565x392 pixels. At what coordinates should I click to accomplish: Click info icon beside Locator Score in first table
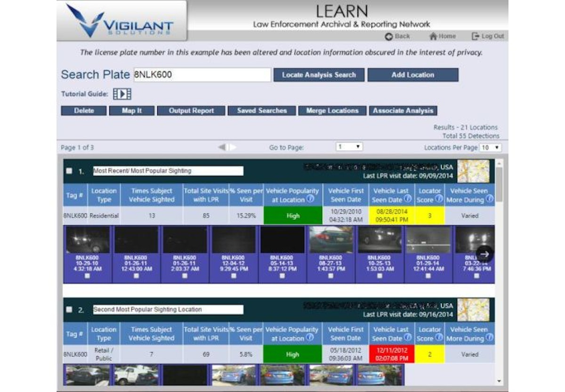click(438, 199)
